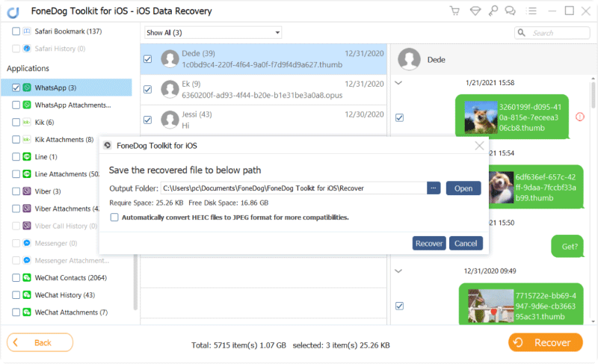This screenshot has height=364, width=598.
Task: Click the red warning icon beside dog thumbnail message
Action: (580, 117)
